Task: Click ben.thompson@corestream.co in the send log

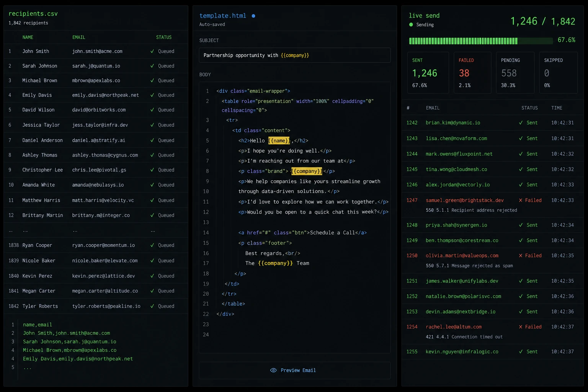Action: [462, 240]
